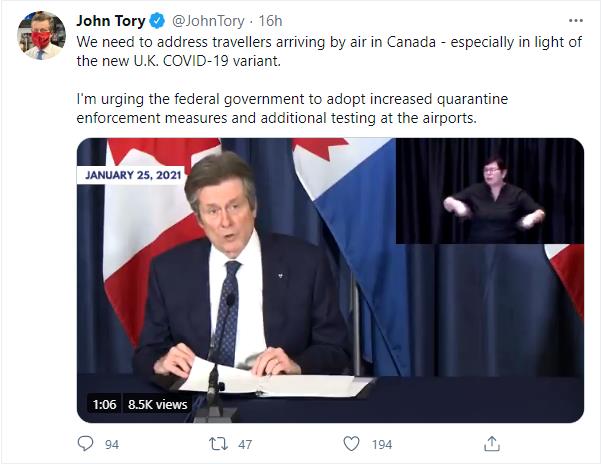This screenshot has width=601, height=464.
Task: Click the 1:06 video duration label
Action: (105, 404)
